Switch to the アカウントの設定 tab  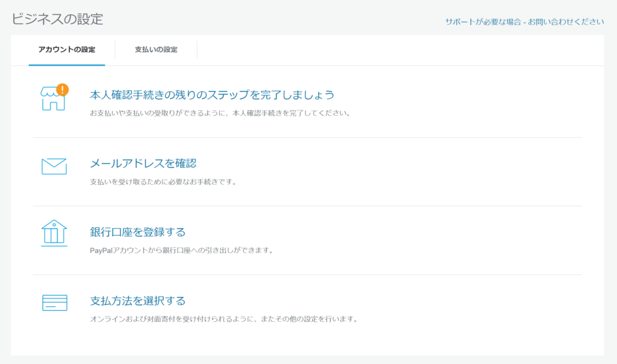click(67, 49)
